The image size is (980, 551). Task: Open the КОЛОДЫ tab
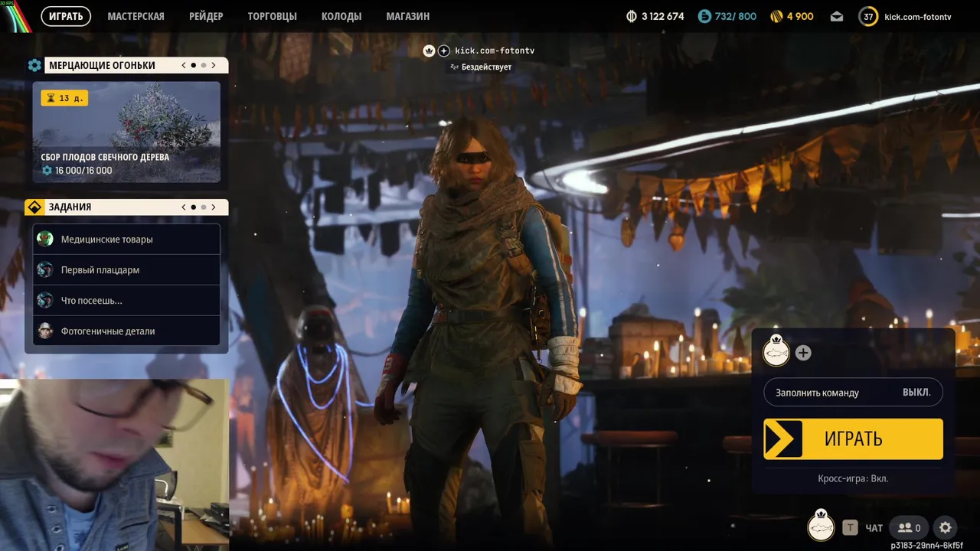tap(341, 16)
